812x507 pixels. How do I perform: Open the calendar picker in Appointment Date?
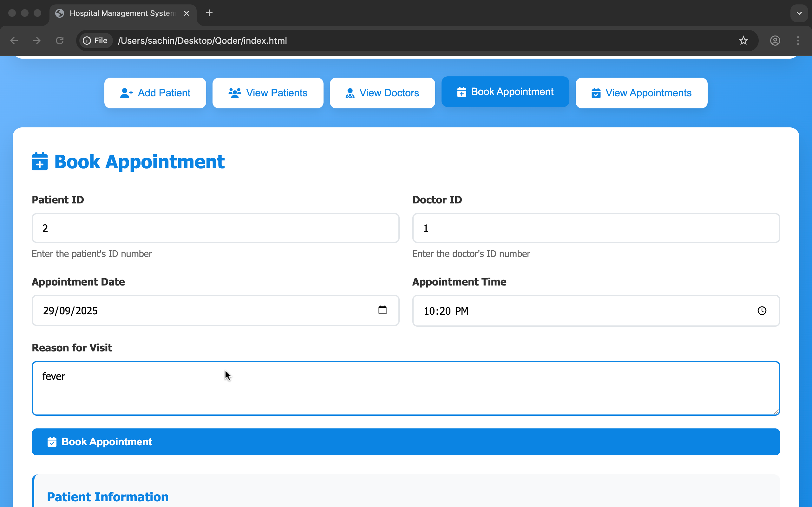click(x=382, y=310)
